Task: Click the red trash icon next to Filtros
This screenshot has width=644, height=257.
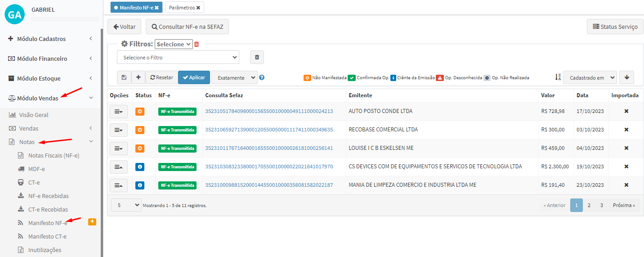Action: 197,44
